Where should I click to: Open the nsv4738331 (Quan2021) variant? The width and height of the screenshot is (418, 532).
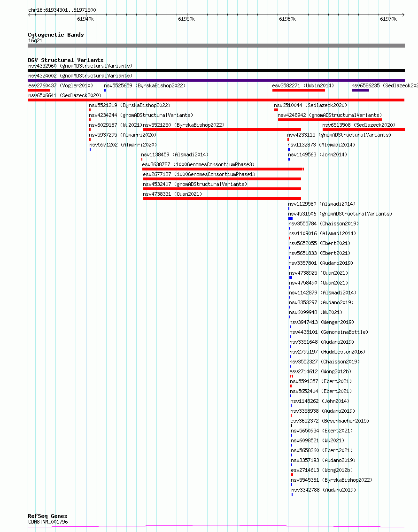point(172,194)
